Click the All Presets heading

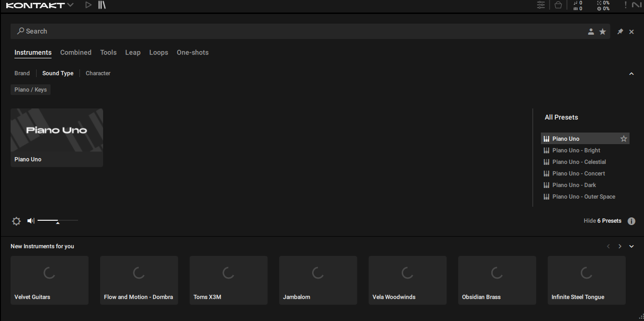(561, 117)
